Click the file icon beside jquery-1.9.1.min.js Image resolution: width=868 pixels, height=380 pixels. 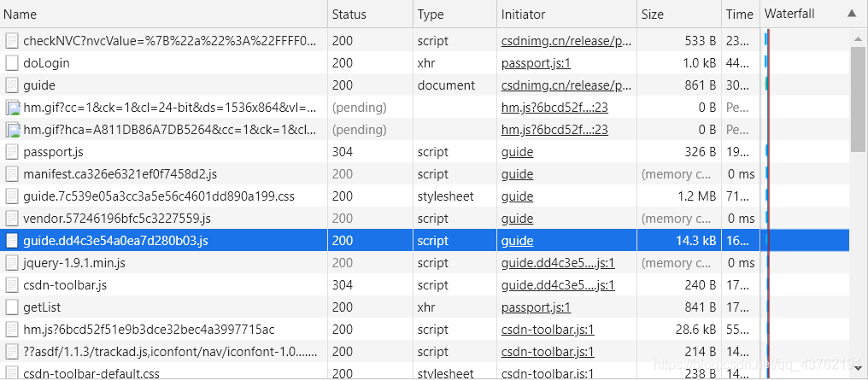[12, 263]
